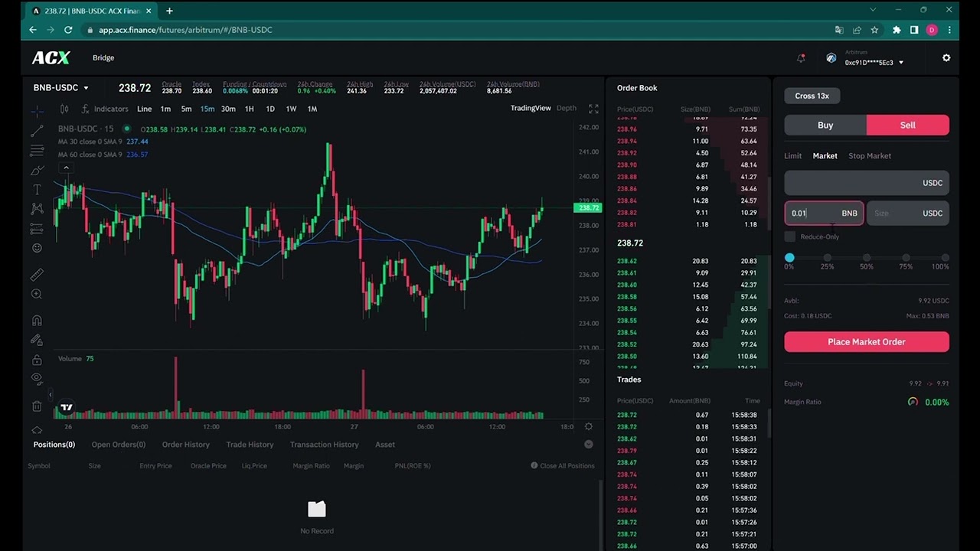Set chart interval to 1D
The image size is (980, 551).
coord(269,109)
